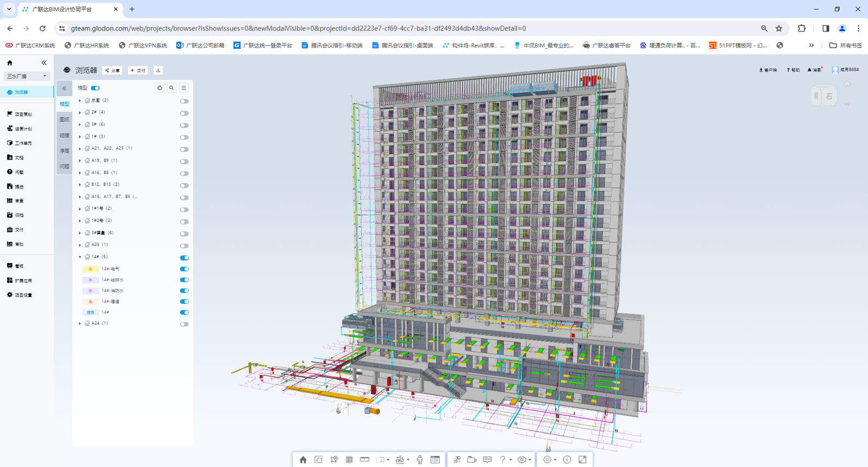The image size is (868, 467).
Task: Toggle the 2D/3D view switch icon
Action: pos(457,460)
